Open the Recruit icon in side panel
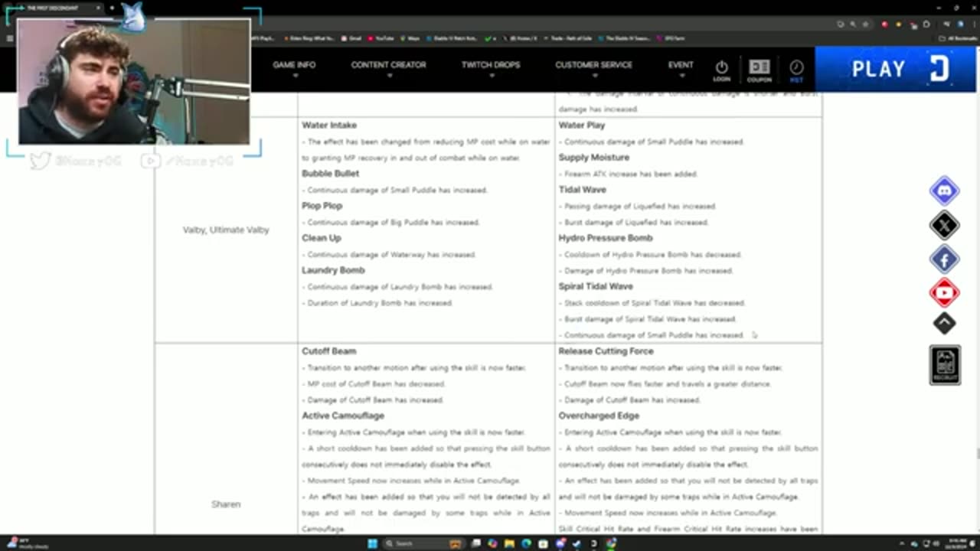 [945, 365]
